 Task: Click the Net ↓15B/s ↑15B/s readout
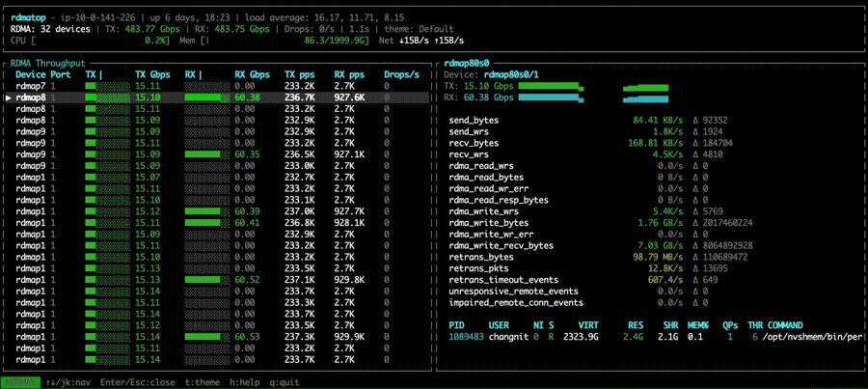(x=421, y=41)
